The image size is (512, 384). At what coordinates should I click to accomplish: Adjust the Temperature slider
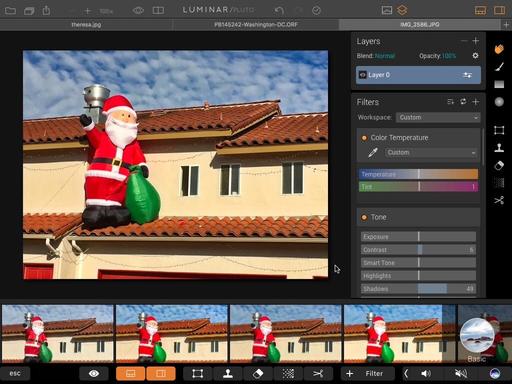[x=418, y=174]
